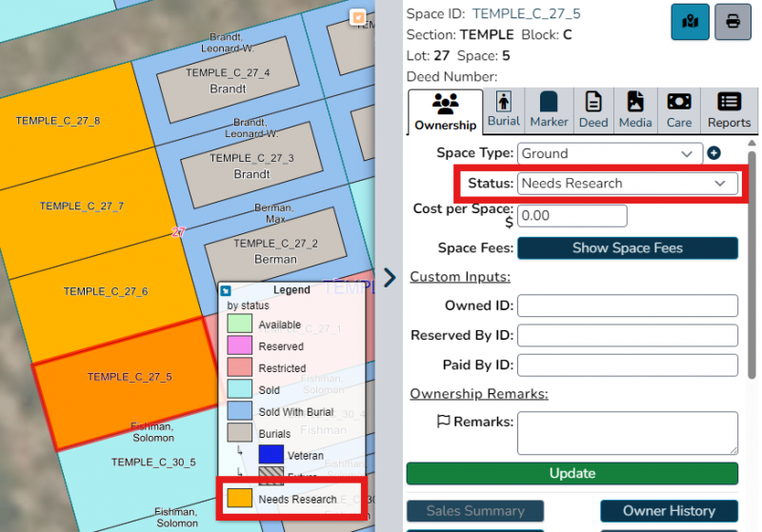Click the Burials legend swatch
The image size is (762, 532).
[240, 433]
